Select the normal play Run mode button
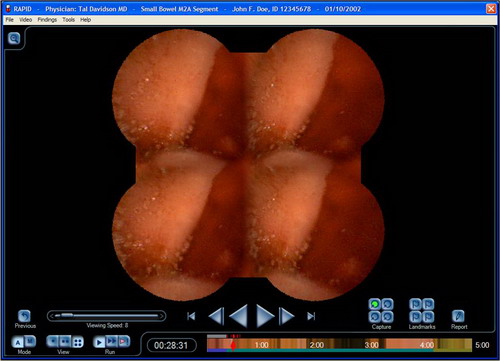Image resolution: width=500 pixels, height=361 pixels. point(99,342)
